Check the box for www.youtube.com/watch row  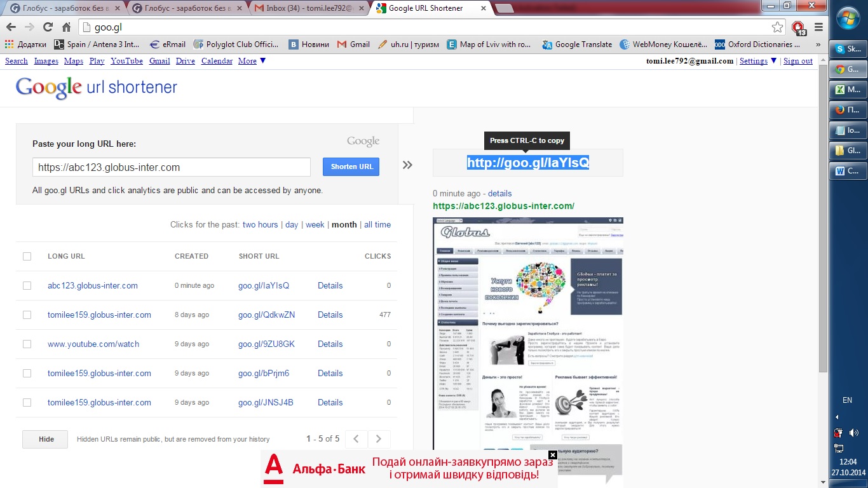(x=27, y=344)
